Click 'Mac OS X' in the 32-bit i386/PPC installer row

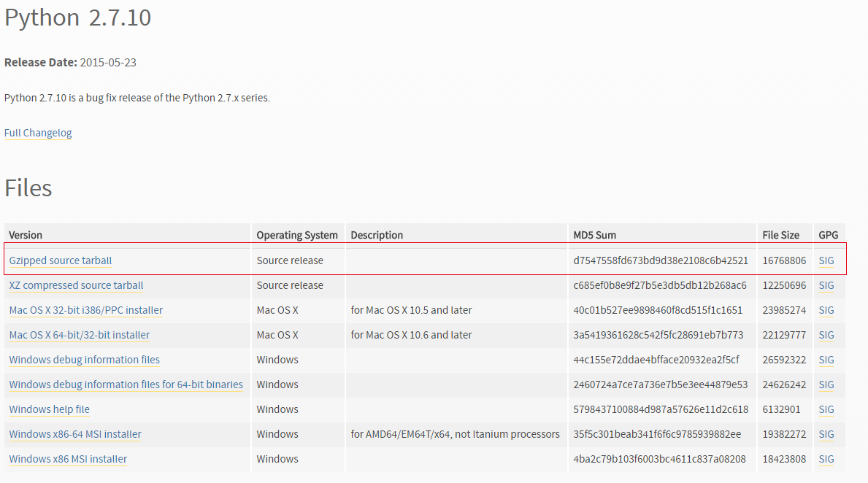pyautogui.click(x=277, y=310)
